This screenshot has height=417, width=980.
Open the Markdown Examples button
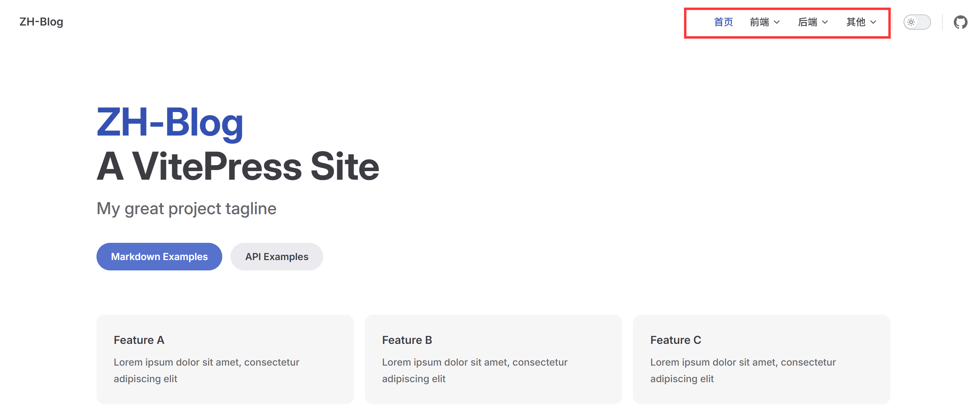coord(159,257)
